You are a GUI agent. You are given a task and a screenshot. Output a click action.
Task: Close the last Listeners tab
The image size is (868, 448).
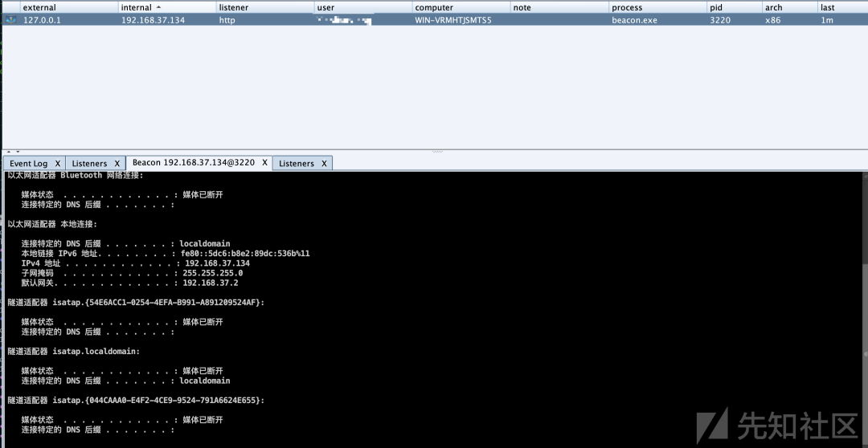click(324, 163)
